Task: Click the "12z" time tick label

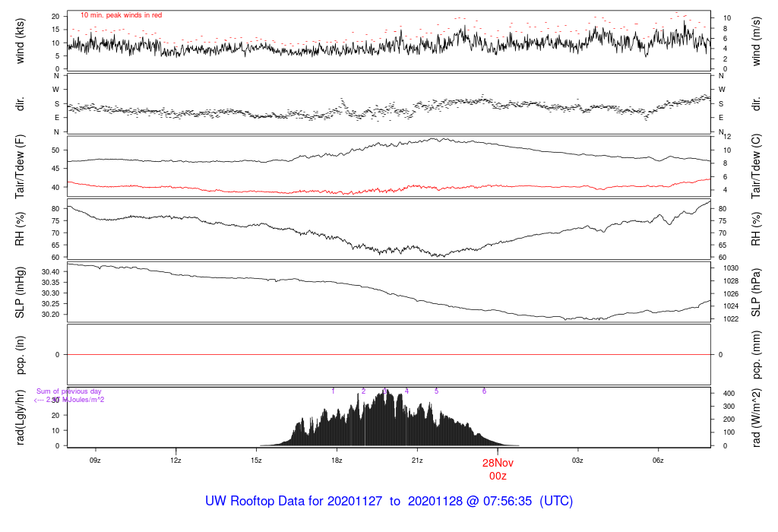Action: coord(176,460)
